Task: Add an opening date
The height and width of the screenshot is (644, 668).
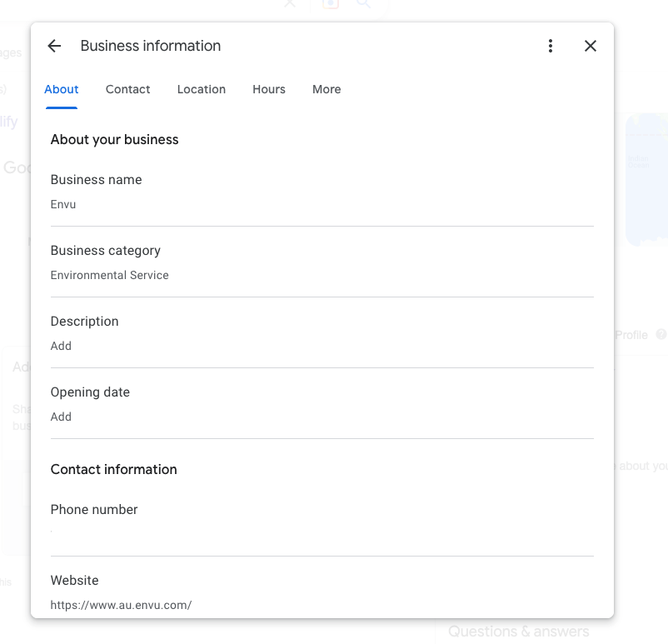Action: coord(61,417)
